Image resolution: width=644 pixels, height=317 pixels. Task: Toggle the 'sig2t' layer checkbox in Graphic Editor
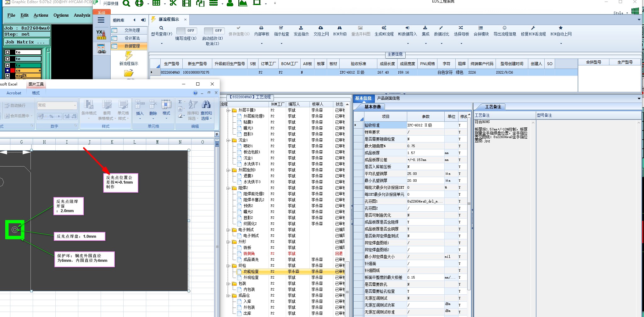pyautogui.click(x=8, y=75)
